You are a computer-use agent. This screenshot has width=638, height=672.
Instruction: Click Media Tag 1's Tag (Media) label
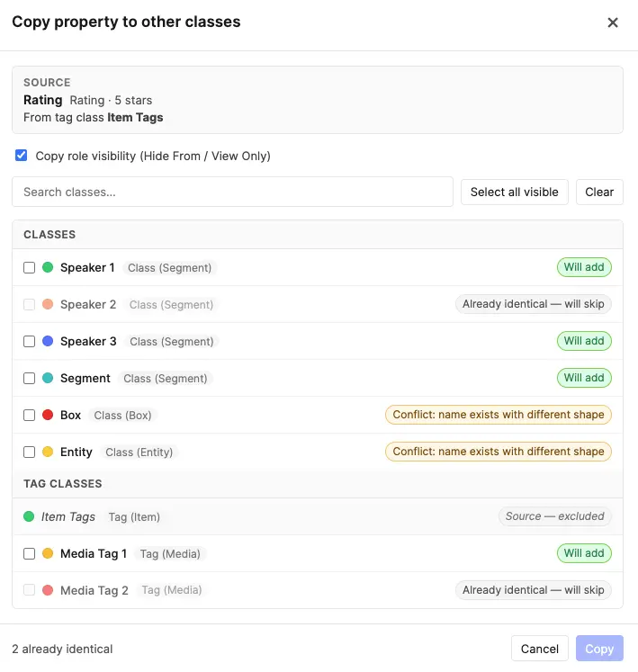click(x=170, y=554)
